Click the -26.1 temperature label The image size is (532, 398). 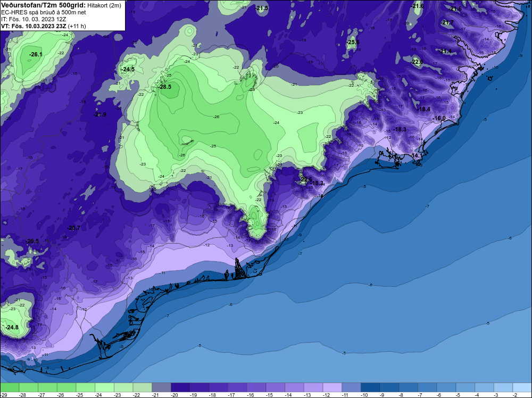click(x=36, y=54)
